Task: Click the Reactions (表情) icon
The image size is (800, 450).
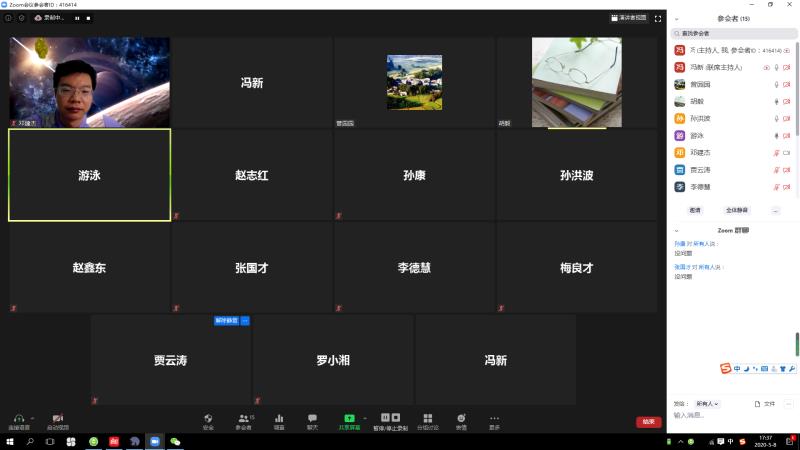Action: [x=461, y=420]
